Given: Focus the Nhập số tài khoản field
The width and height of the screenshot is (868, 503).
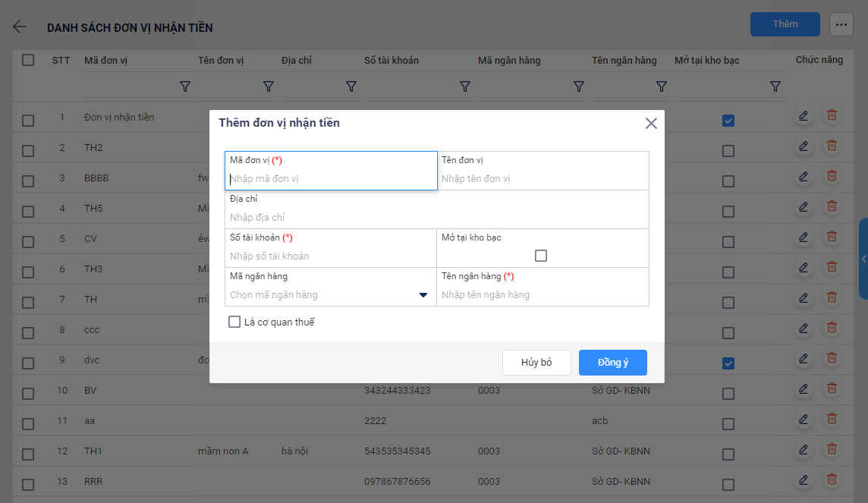Looking at the screenshot, I should pyautogui.click(x=331, y=256).
